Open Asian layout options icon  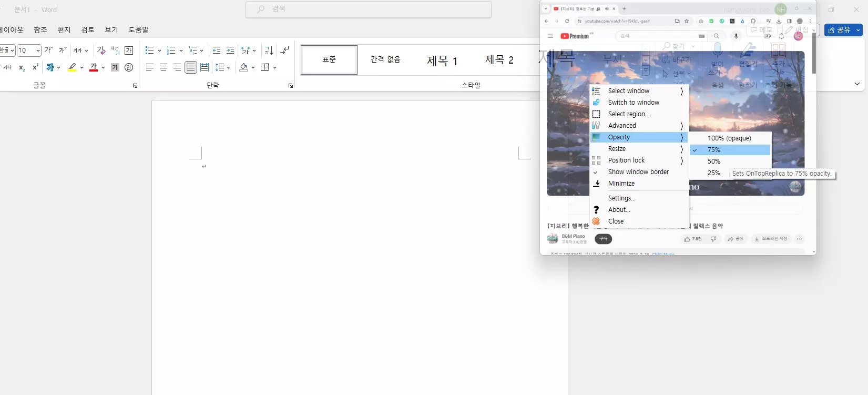pos(246,50)
